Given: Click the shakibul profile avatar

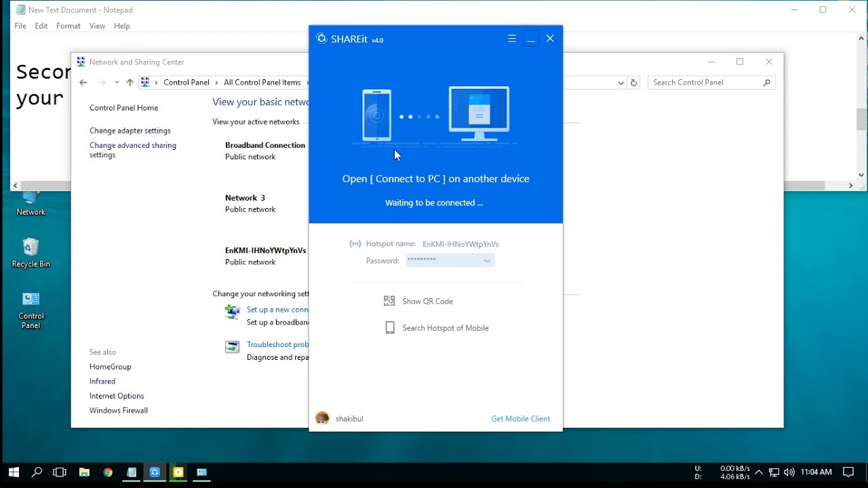Looking at the screenshot, I should point(323,419).
